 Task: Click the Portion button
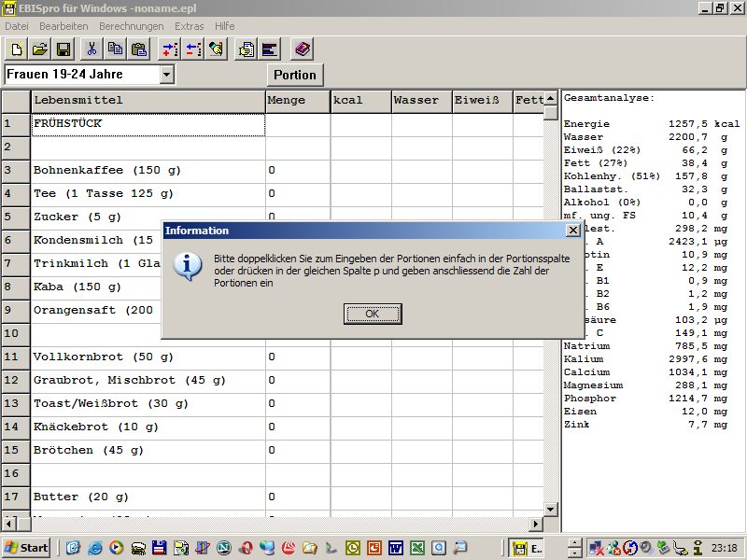coord(294,76)
